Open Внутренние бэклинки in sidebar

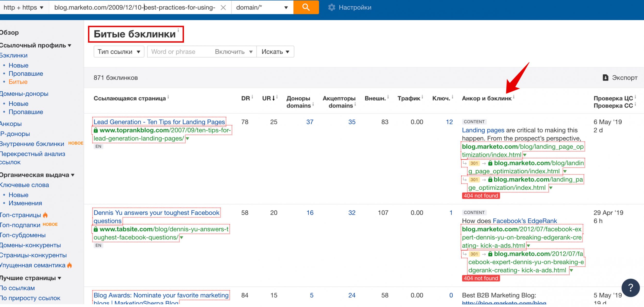click(32, 144)
